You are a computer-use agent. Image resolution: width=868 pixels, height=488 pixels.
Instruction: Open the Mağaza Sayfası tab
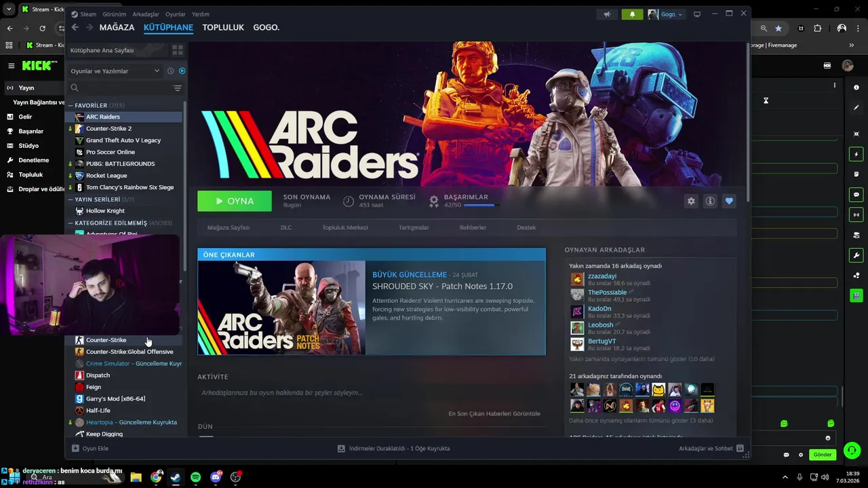(x=229, y=228)
